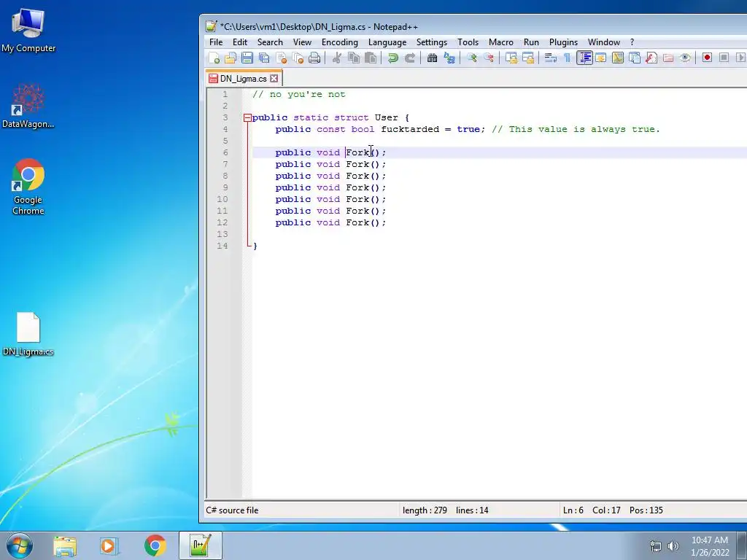747x560 pixels.
Task: Select the My Computer desktop icon
Action: pyautogui.click(x=28, y=31)
